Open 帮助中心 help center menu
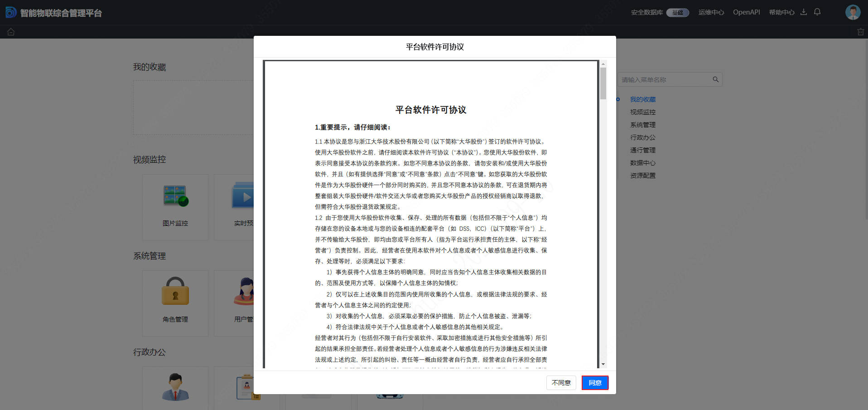Image resolution: width=868 pixels, height=410 pixels. click(781, 12)
